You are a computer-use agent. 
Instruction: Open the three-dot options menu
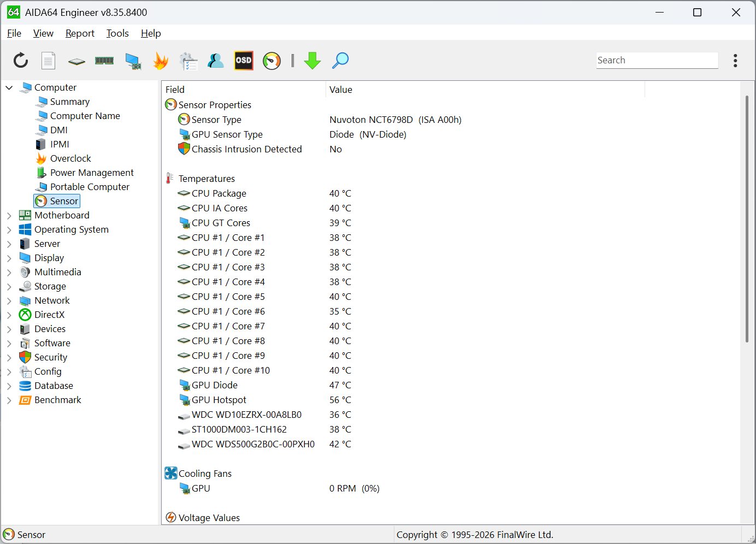click(735, 61)
